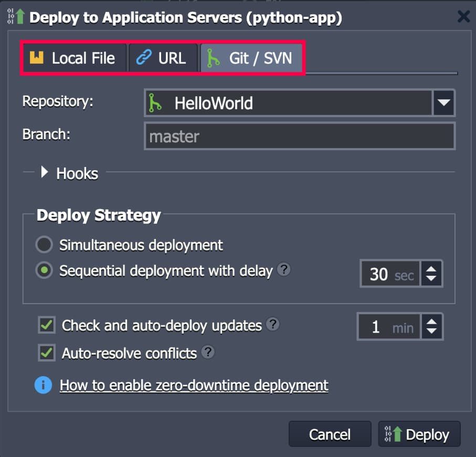Click the blue info icon near zero-downtime link
The width and height of the screenshot is (476, 457).
[44, 385]
